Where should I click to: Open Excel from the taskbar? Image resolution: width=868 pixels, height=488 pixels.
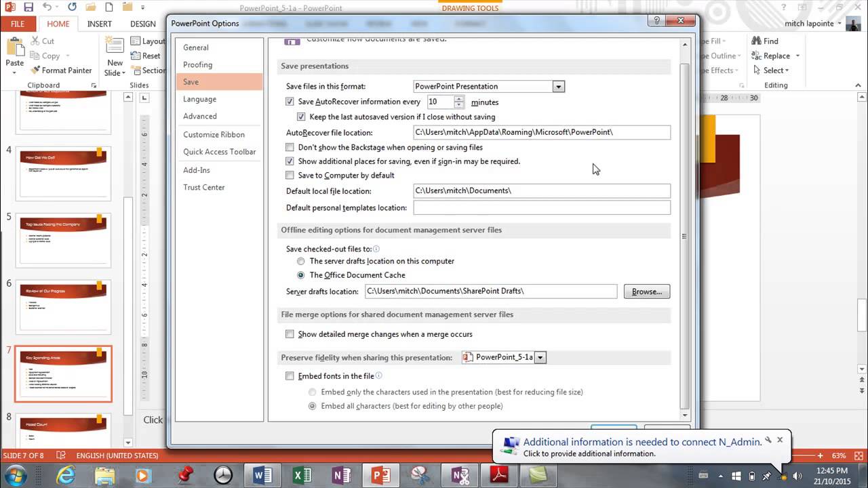[x=302, y=476]
